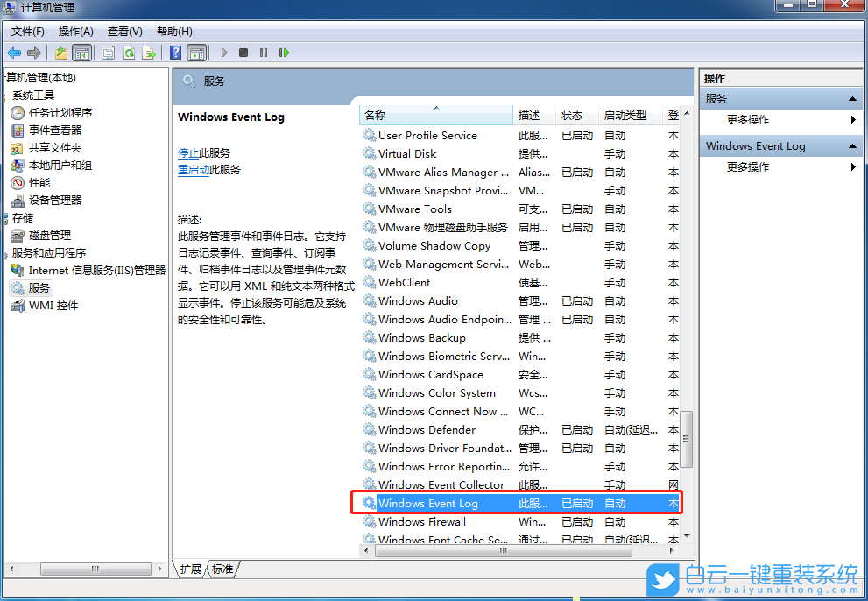Collapse the 服务 section in 操作 pane
Image resolution: width=868 pixels, height=601 pixels.
(x=851, y=98)
